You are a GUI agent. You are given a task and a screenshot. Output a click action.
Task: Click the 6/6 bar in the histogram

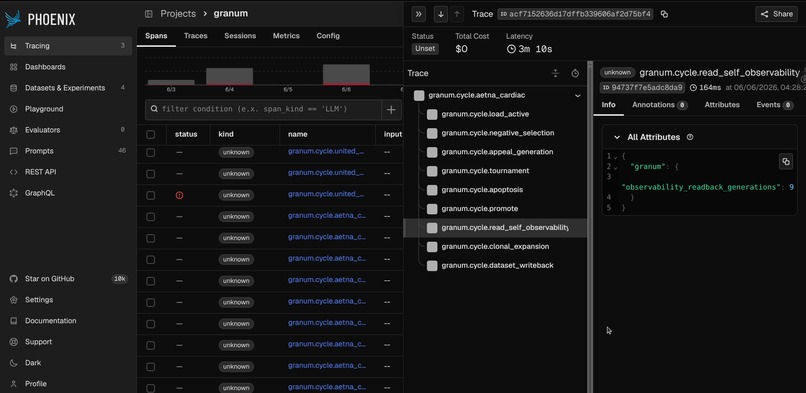coord(346,75)
